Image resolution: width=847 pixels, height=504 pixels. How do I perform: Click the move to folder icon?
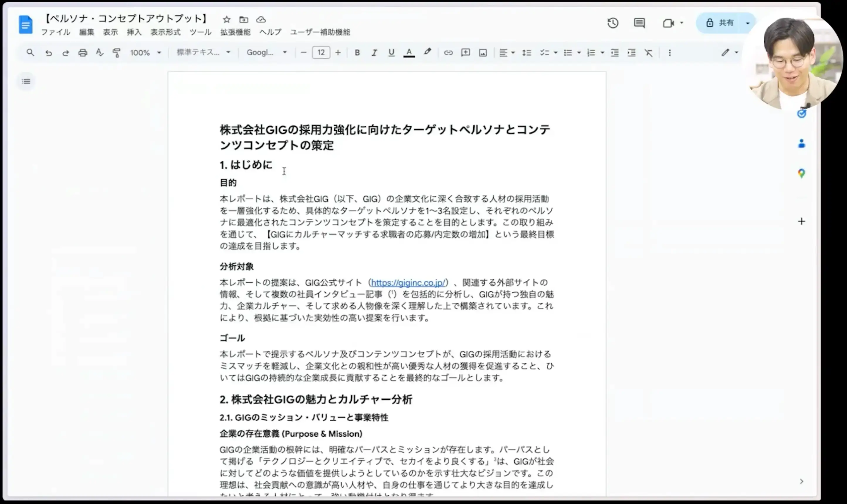pos(244,19)
